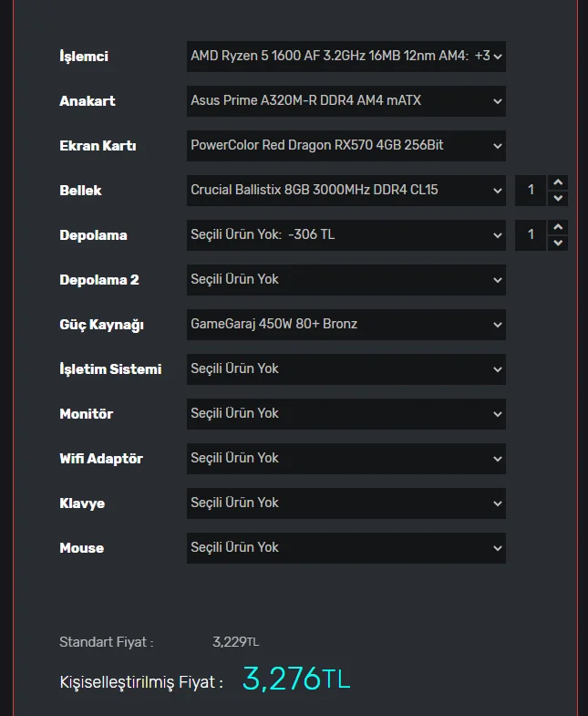Viewport: 588px width, 716px height.
Task: Open the Klavye keyboard dropdown
Action: pos(346,503)
